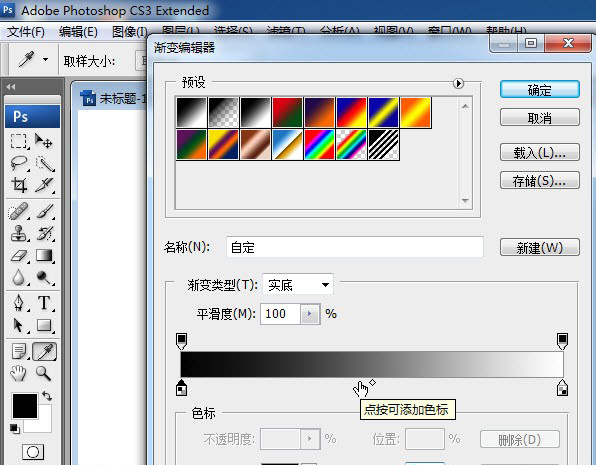Viewport: 596px width, 465px height.
Task: Choose the Foreground to Background preset
Action: click(x=192, y=113)
